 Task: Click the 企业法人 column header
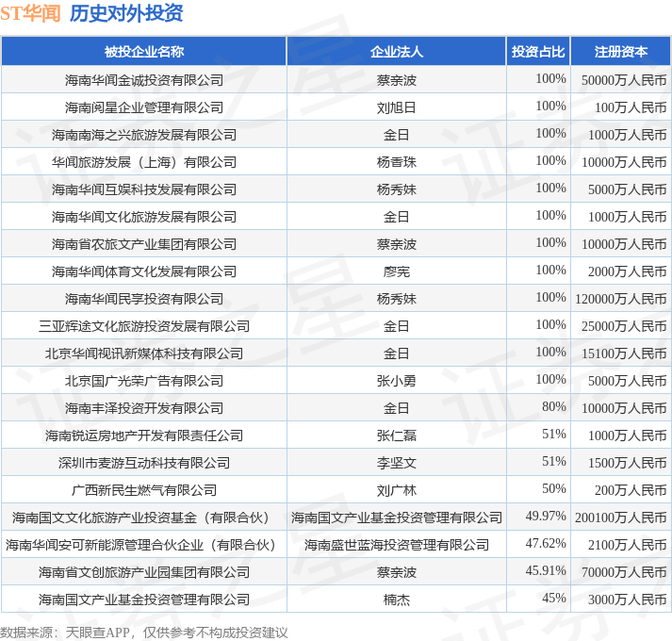(x=397, y=52)
